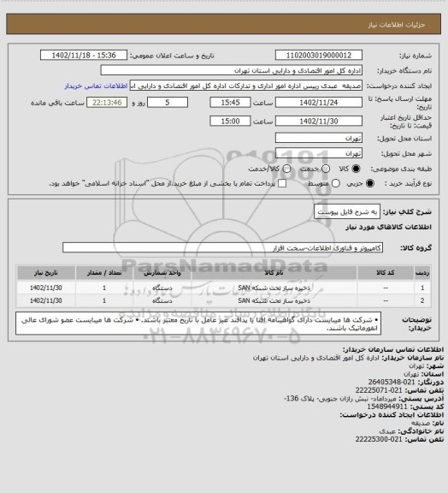The width and height of the screenshot is (448, 493).
Task: Click the countdown timer 22:13:46
Action: click(x=107, y=103)
